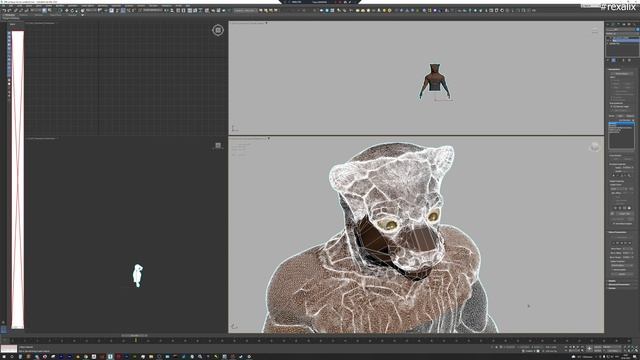Click the Zoom Extents All navigation icon
Image resolution: width=640 pixels, height=360 pixels.
click(636, 347)
